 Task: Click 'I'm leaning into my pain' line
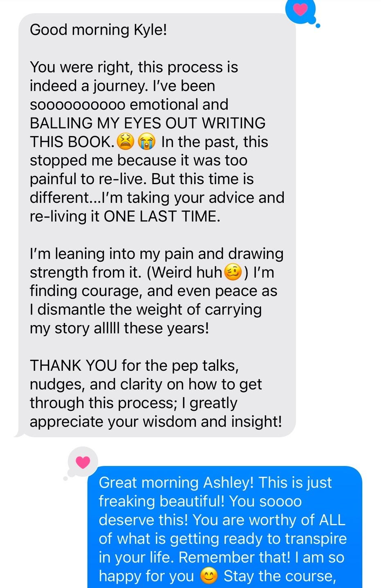[x=157, y=254]
